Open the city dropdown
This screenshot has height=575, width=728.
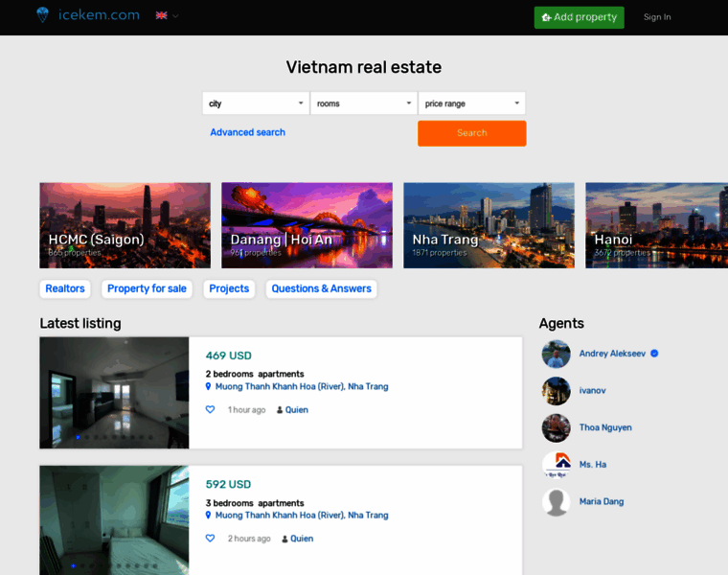coord(255,103)
